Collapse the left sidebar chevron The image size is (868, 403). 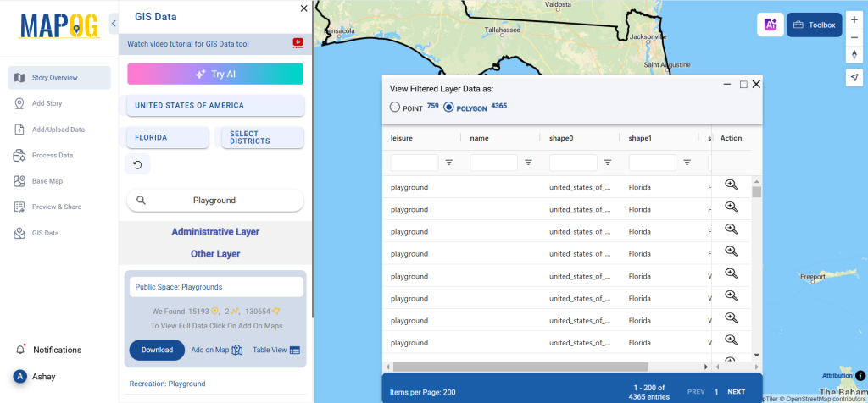[114, 23]
